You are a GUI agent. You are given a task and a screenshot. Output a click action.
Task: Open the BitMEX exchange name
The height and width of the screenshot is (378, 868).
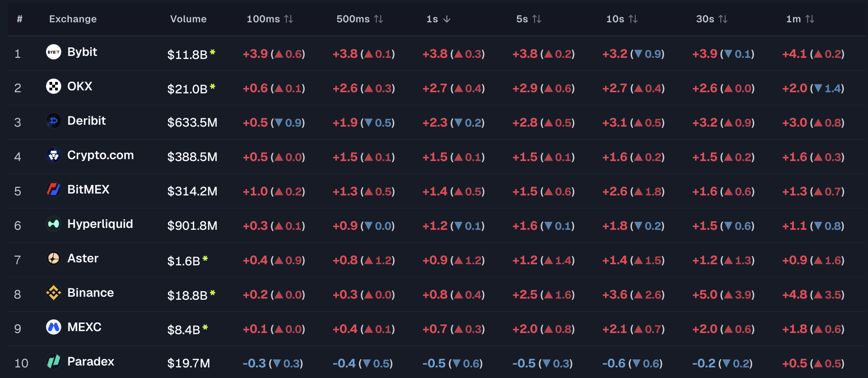click(88, 189)
